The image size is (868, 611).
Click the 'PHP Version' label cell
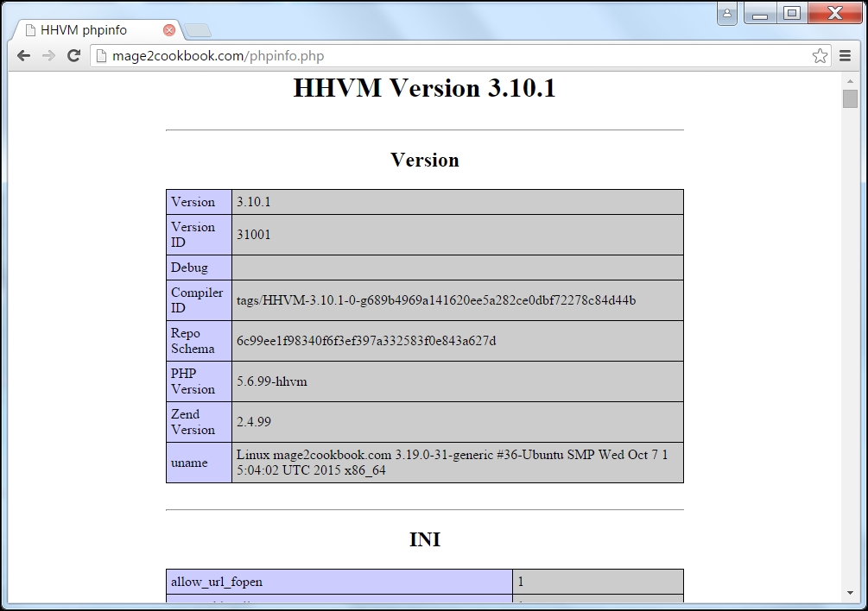(x=199, y=381)
